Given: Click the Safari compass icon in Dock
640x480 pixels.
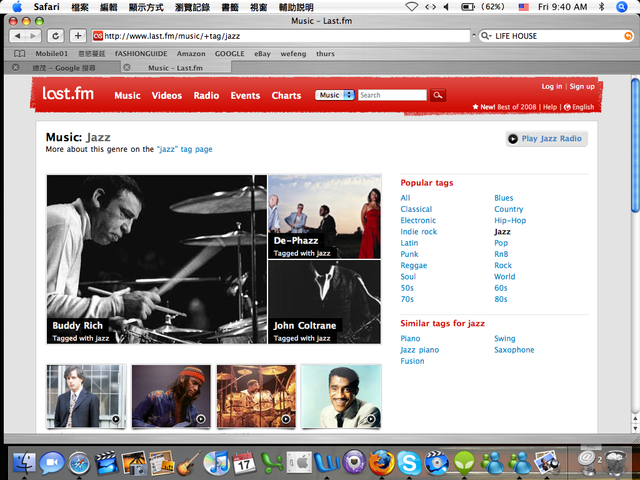Looking at the screenshot, I should [x=79, y=463].
